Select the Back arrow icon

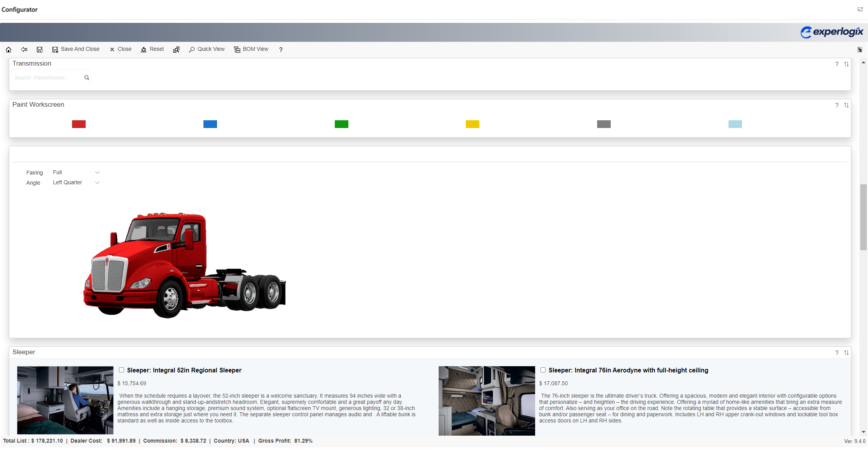pos(24,49)
